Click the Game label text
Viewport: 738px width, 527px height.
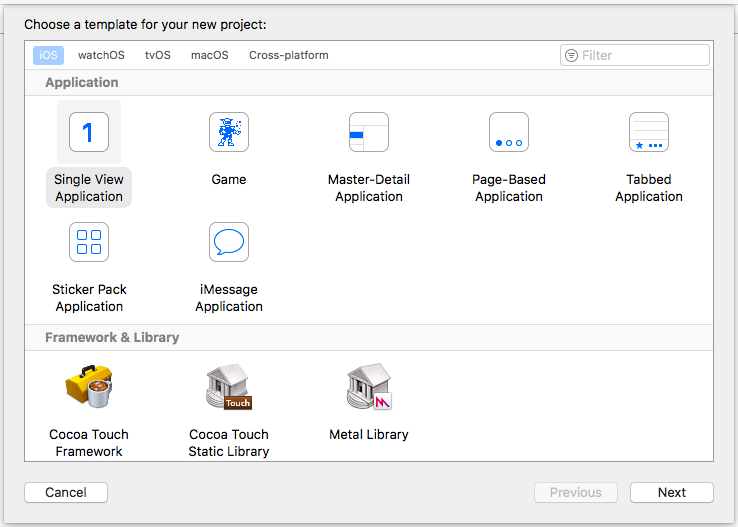(x=229, y=179)
